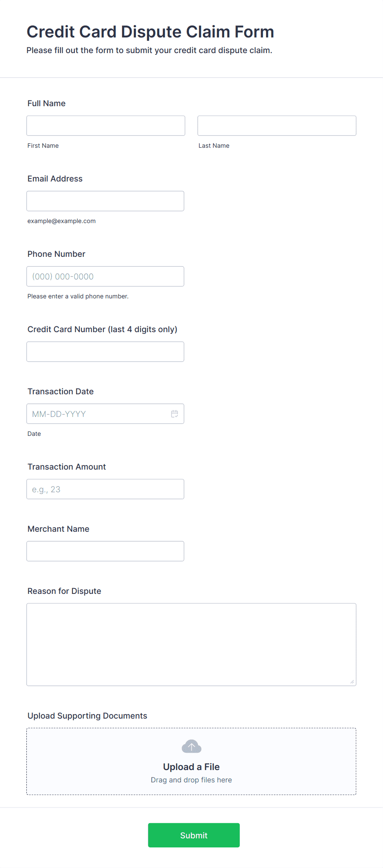Image resolution: width=383 pixels, height=868 pixels.
Task: Click the cloud upload icon
Action: click(x=191, y=746)
